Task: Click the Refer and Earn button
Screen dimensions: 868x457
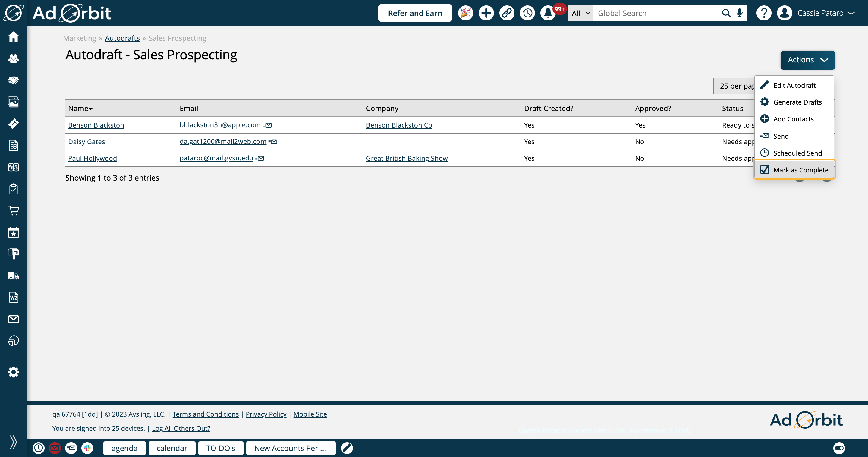Action: 415,13
